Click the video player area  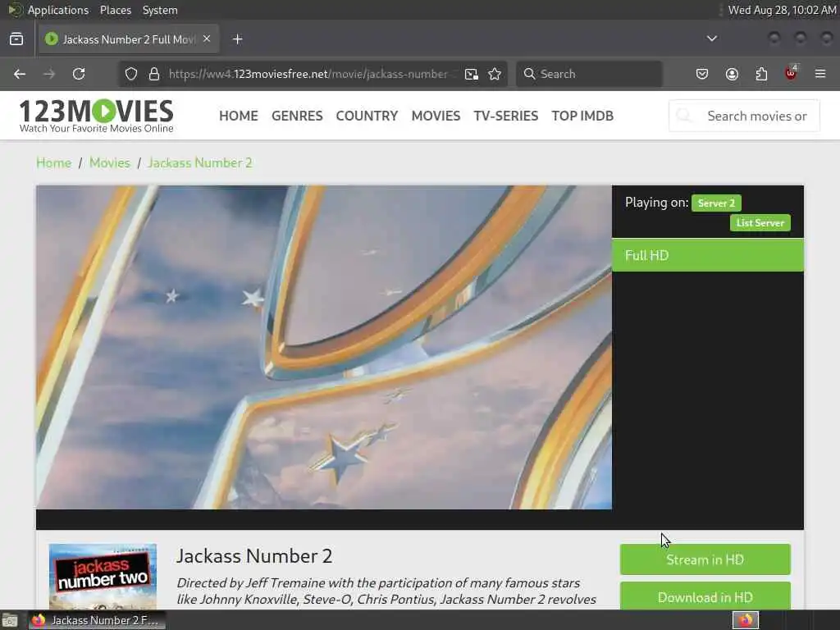(x=324, y=347)
